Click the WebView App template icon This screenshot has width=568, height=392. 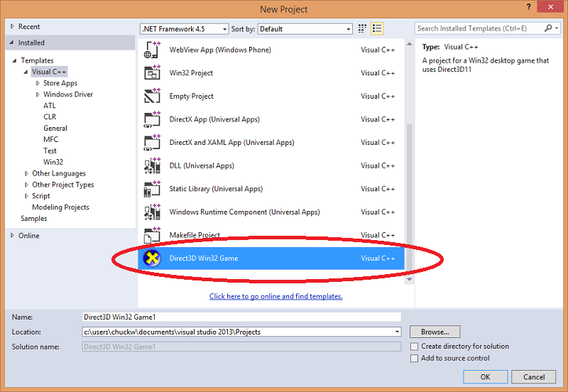pos(152,50)
